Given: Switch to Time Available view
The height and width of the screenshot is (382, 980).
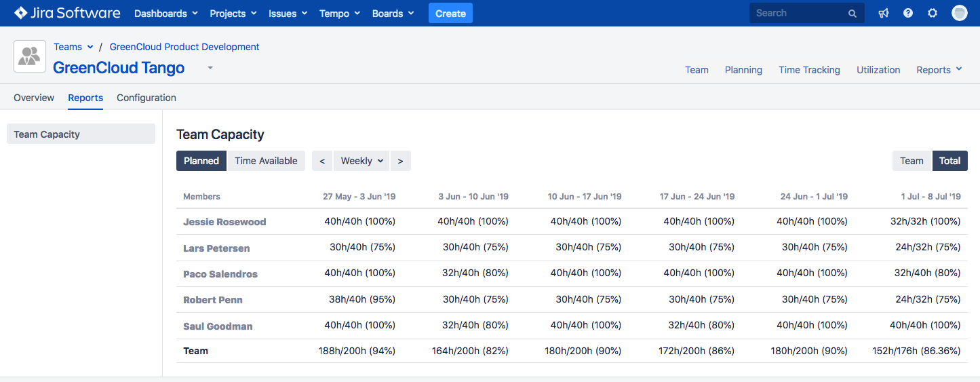Looking at the screenshot, I should click(x=266, y=161).
